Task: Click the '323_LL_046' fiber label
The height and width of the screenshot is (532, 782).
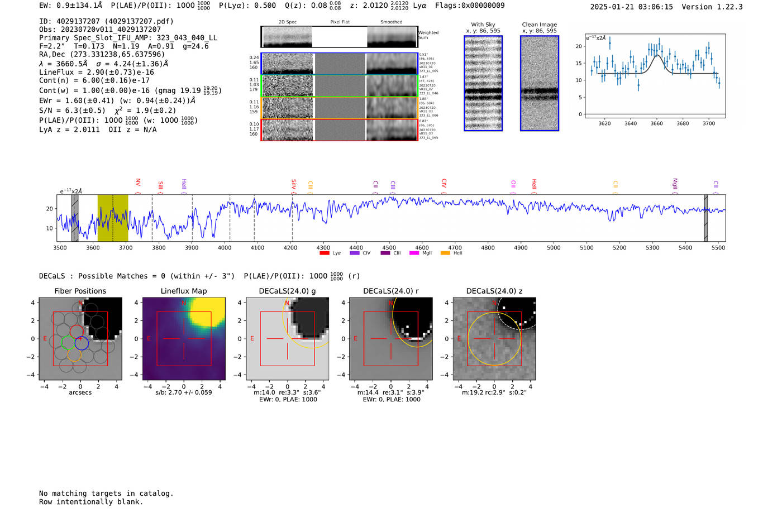Action: coord(429,93)
